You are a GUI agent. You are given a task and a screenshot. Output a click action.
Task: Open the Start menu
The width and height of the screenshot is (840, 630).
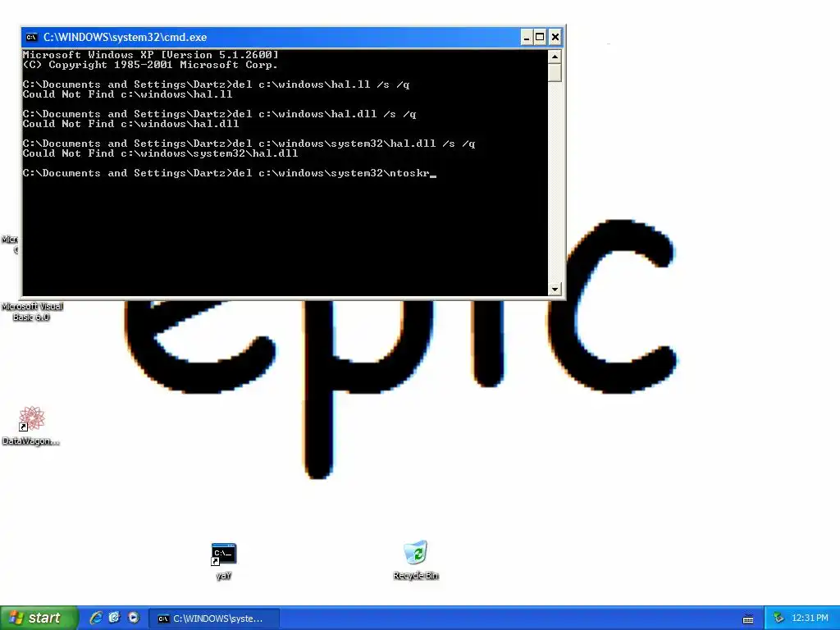(x=39, y=618)
